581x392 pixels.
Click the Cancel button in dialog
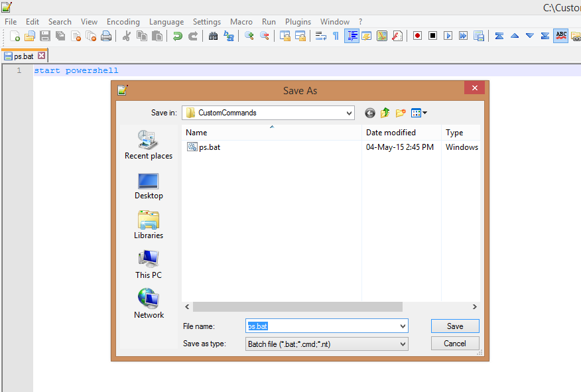pos(455,344)
